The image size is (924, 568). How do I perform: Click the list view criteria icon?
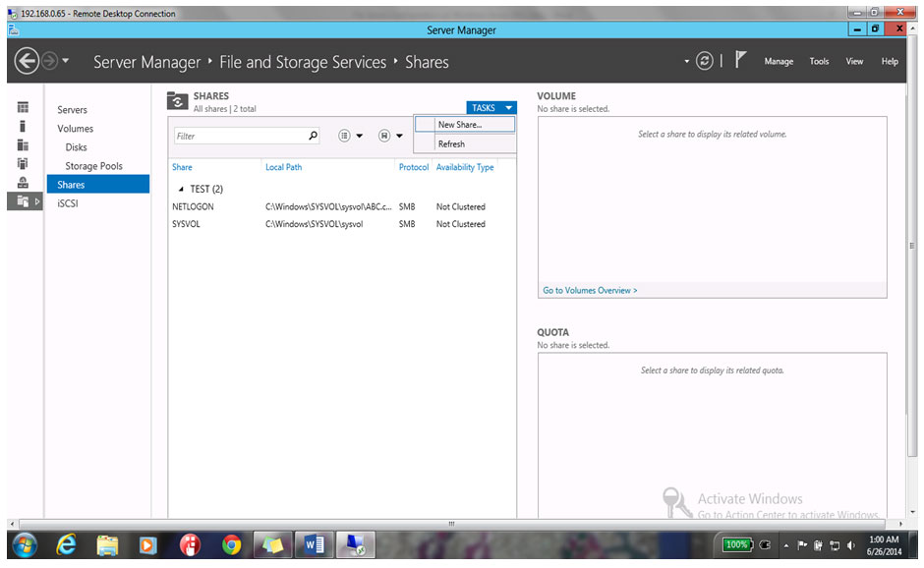click(344, 136)
